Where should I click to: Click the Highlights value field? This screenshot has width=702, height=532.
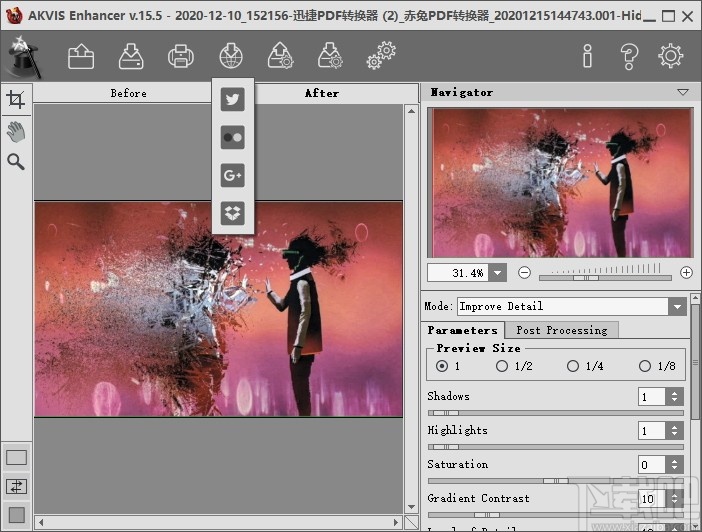652,430
